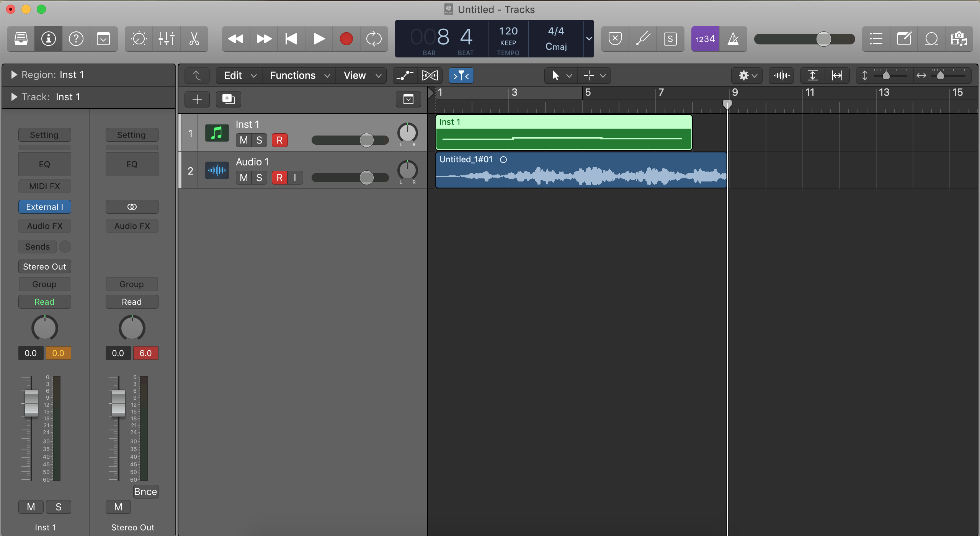Screen dimensions: 980x536
Task: Click the Fast Forward transport button
Action: point(264,39)
